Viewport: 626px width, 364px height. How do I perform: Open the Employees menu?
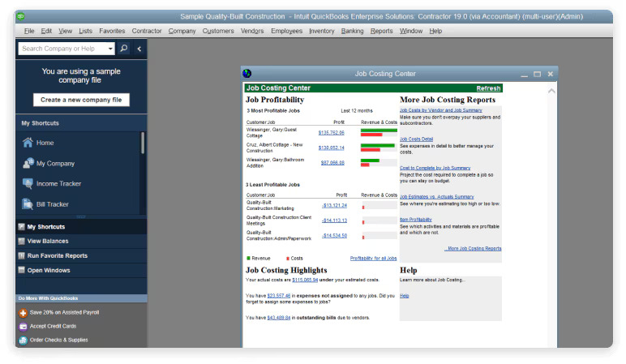pyautogui.click(x=287, y=31)
